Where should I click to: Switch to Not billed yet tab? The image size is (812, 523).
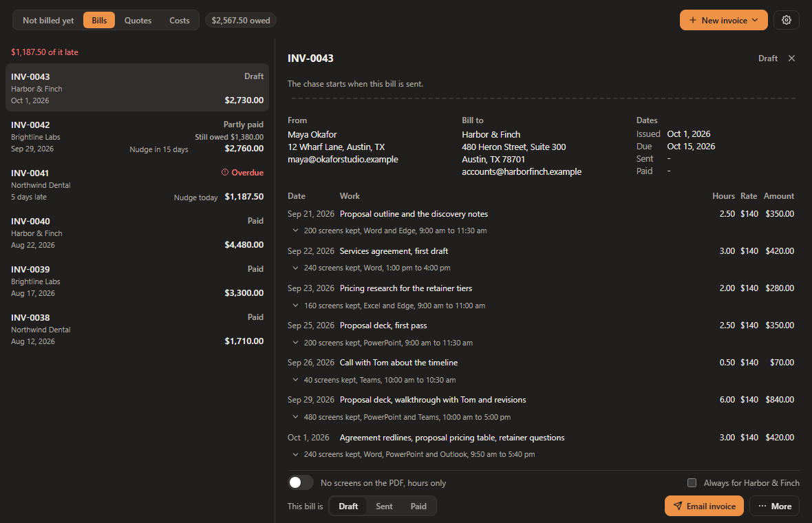click(x=48, y=20)
